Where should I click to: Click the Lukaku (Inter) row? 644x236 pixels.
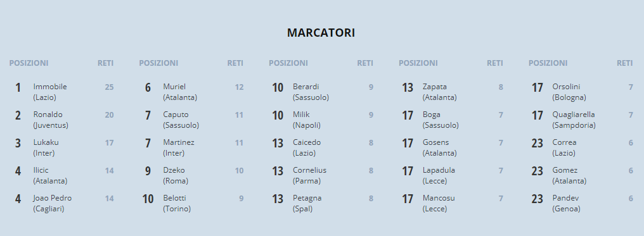coord(61,147)
